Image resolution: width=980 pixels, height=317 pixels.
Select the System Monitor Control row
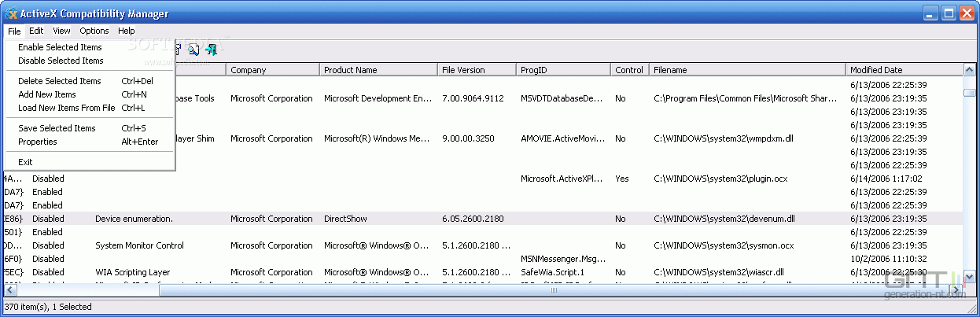pyautogui.click(x=483, y=245)
